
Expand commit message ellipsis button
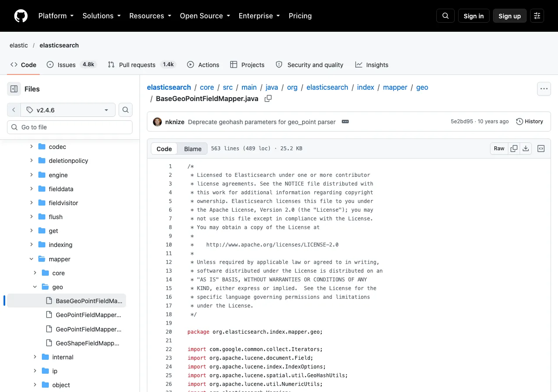click(345, 122)
